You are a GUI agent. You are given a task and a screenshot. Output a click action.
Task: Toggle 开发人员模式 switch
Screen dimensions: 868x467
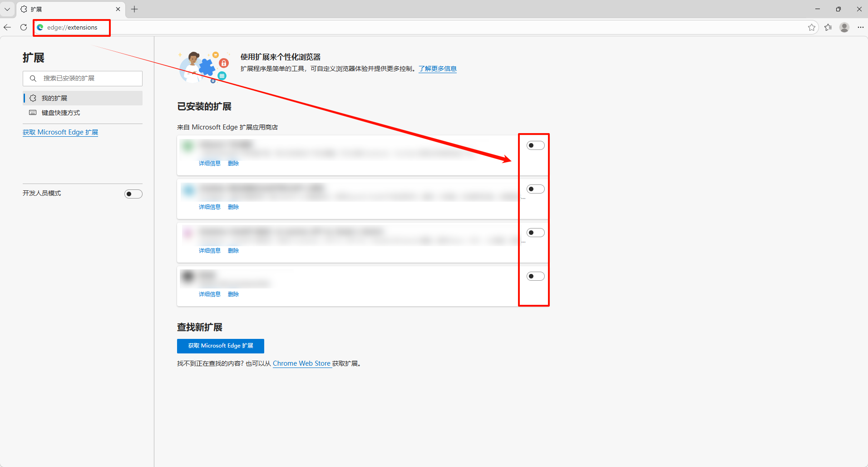[133, 194]
